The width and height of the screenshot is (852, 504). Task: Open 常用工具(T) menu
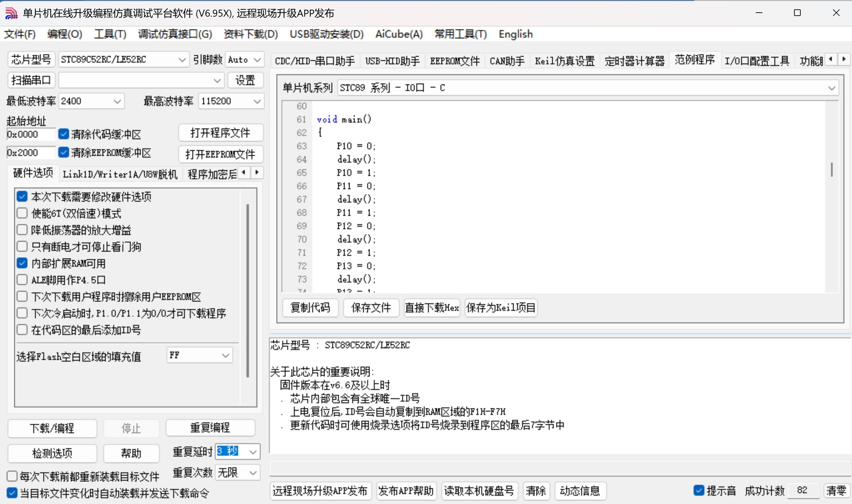[460, 34]
